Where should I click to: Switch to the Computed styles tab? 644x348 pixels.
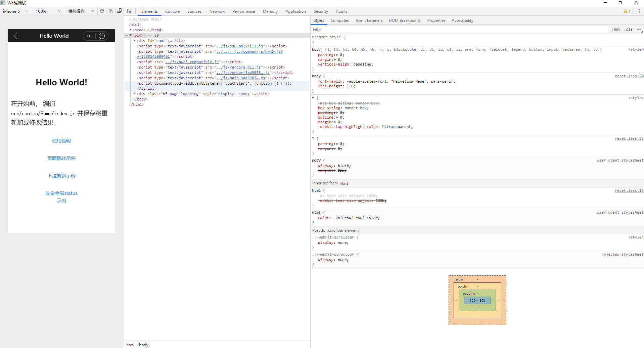340,20
